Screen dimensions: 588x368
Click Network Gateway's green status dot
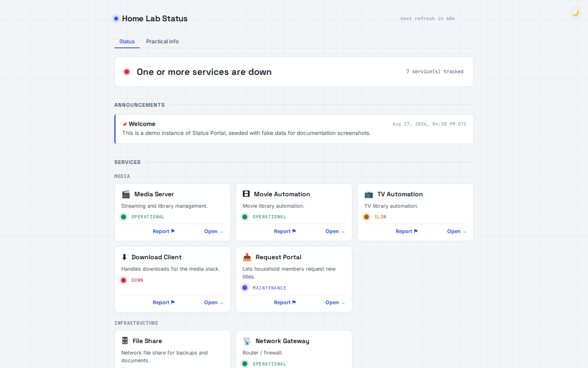245,364
